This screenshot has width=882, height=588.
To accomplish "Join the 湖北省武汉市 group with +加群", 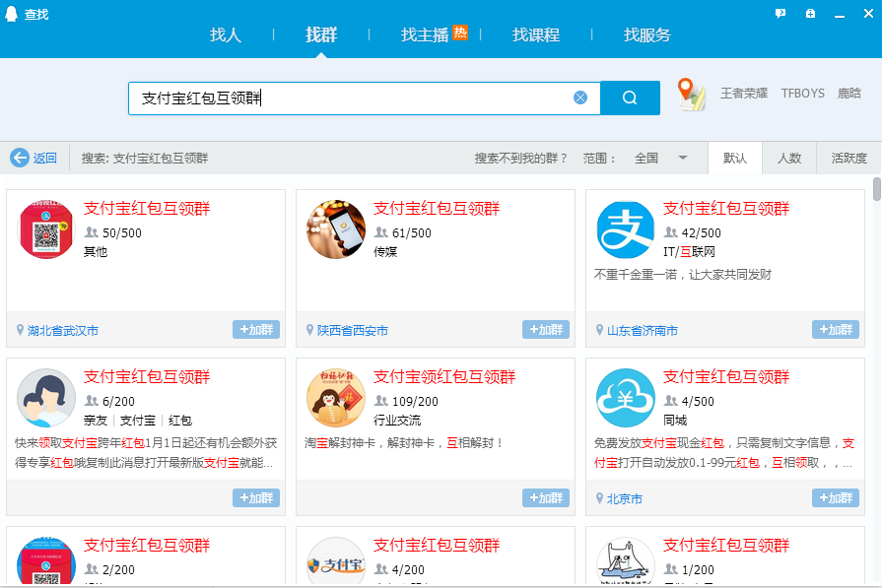I will click(x=256, y=329).
